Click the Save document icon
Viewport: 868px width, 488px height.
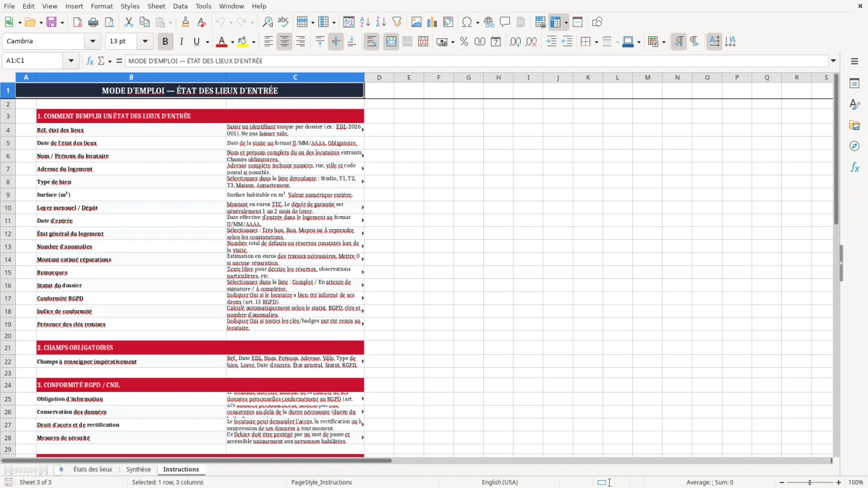[x=52, y=22]
